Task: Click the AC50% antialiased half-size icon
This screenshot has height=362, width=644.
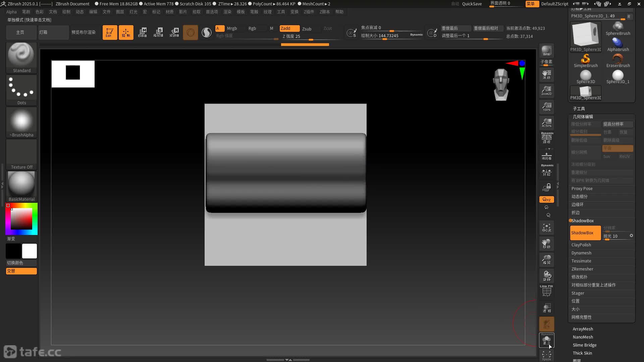Action: click(x=546, y=123)
